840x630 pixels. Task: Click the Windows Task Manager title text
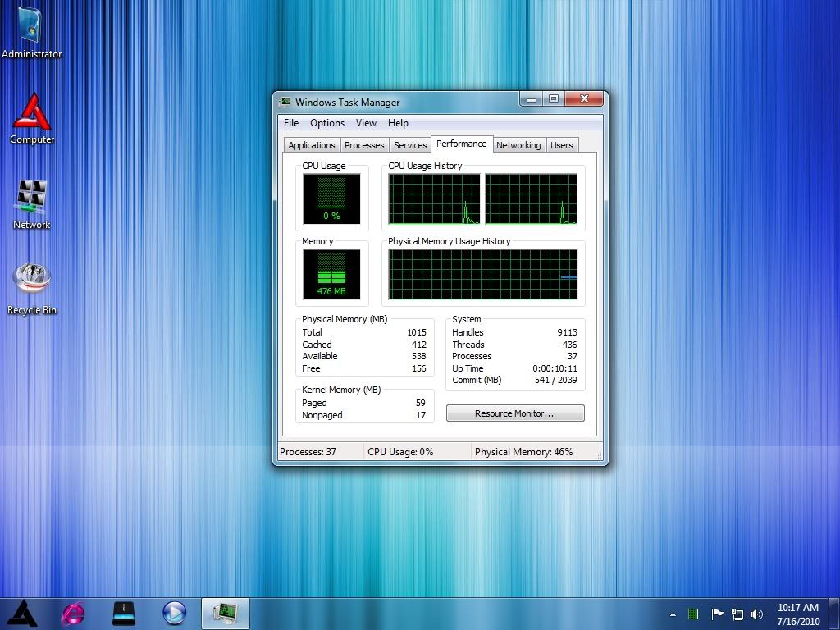click(348, 103)
